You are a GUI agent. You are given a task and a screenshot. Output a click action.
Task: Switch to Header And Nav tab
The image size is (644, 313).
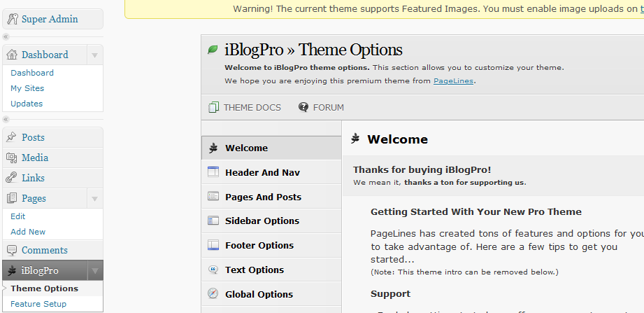tap(271, 172)
